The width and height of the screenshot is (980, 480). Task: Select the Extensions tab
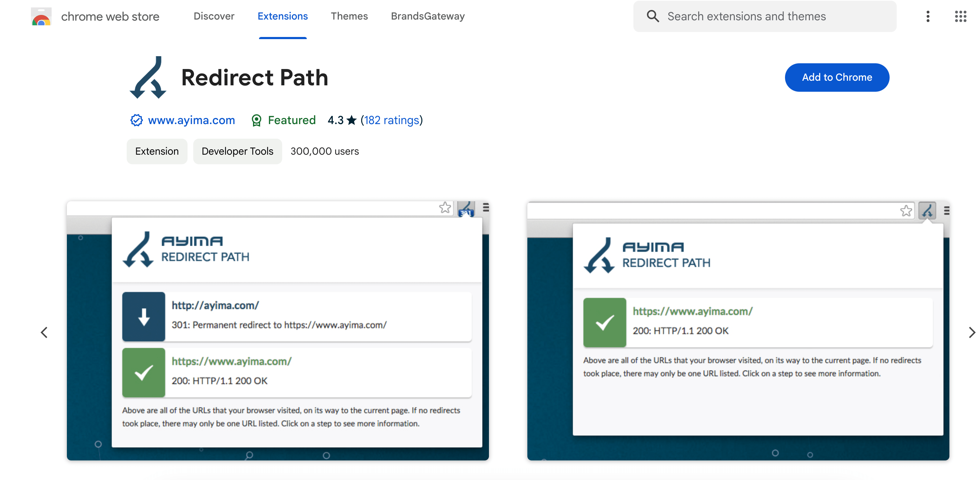pyautogui.click(x=283, y=16)
